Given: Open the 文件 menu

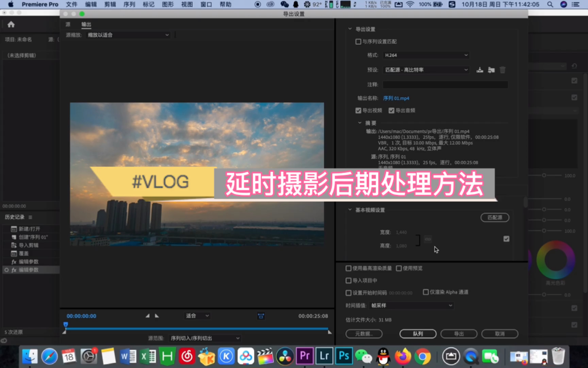Looking at the screenshot, I should [x=71, y=4].
